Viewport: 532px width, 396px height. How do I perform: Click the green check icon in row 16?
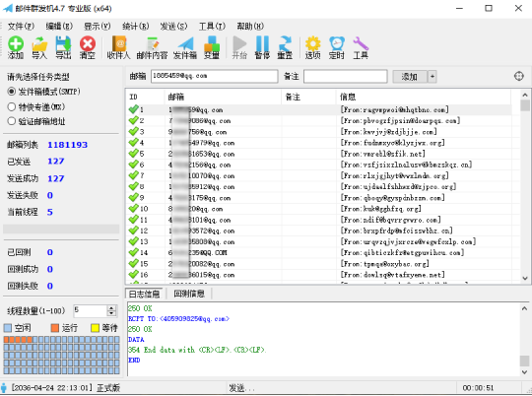click(134, 274)
